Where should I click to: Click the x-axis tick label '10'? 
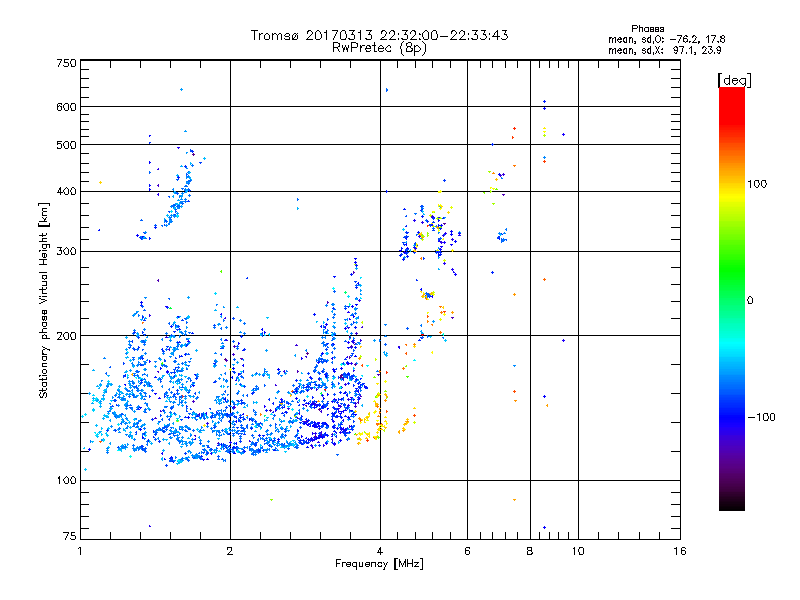578,551
